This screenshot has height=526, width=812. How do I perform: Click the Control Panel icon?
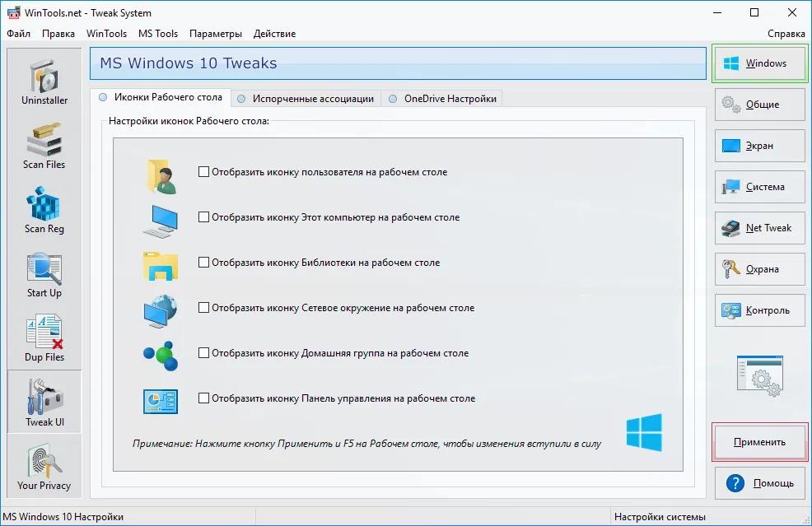pos(161,402)
